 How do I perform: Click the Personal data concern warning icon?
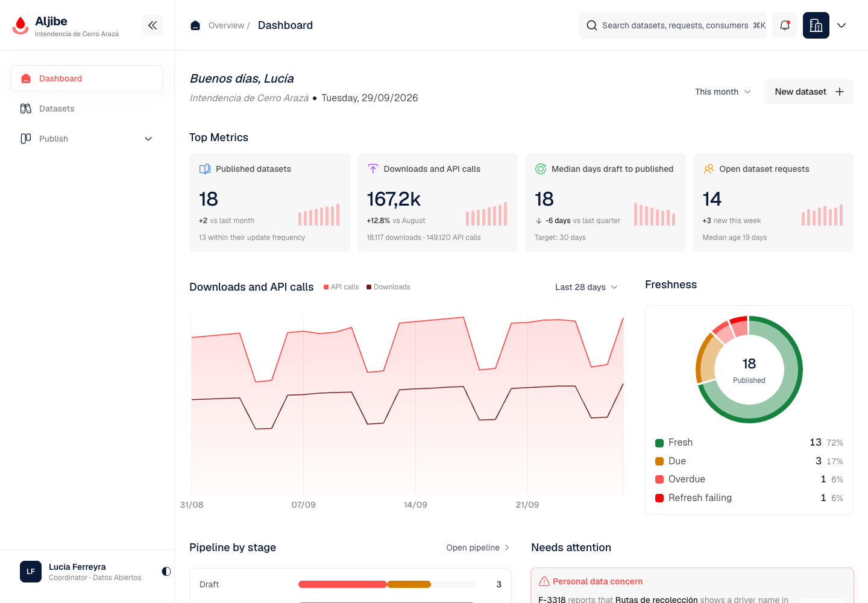click(x=544, y=581)
